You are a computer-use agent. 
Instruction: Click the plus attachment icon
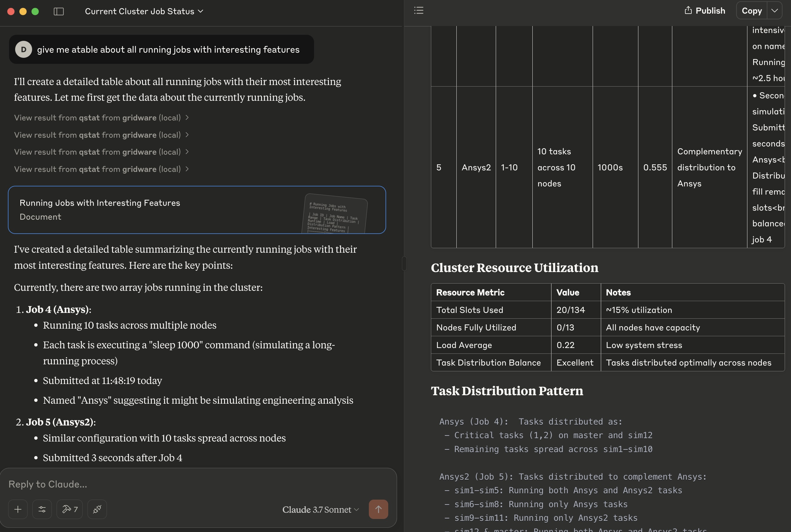18,509
